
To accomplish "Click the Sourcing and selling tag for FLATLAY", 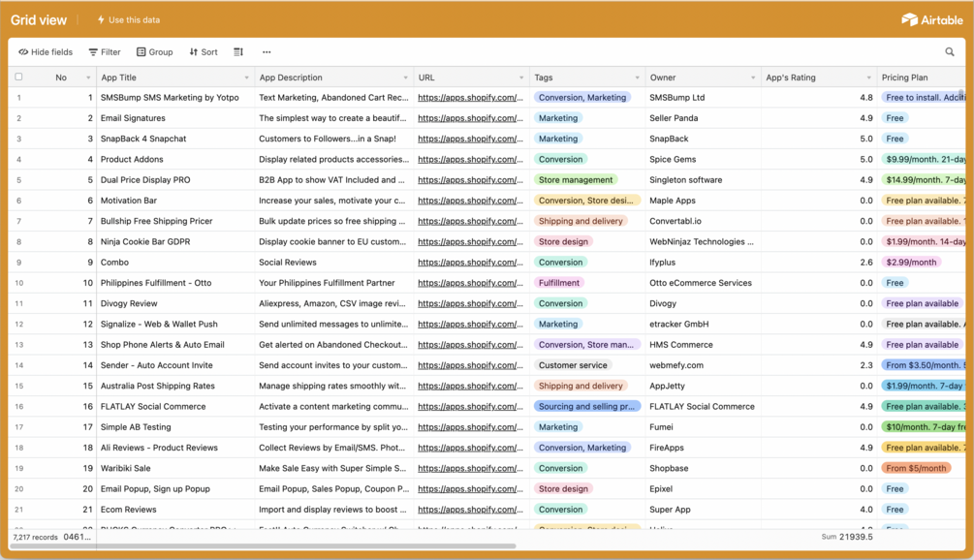I will [x=586, y=406].
